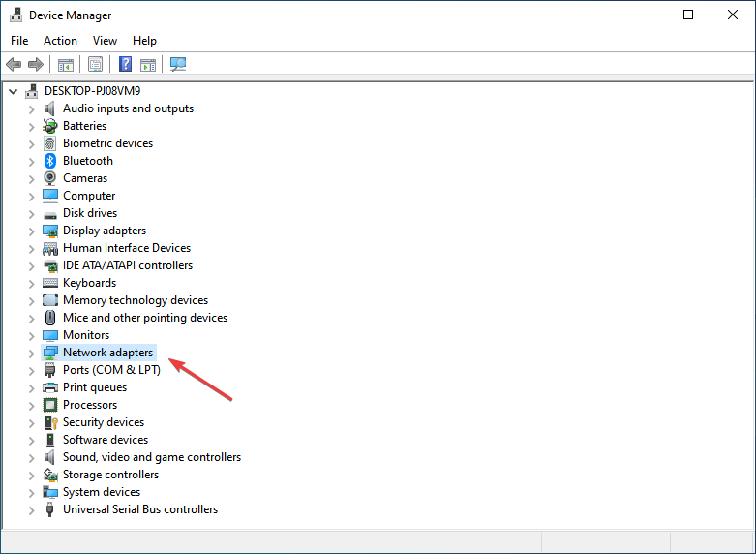Select Sound, video and game controllers label

tap(152, 457)
